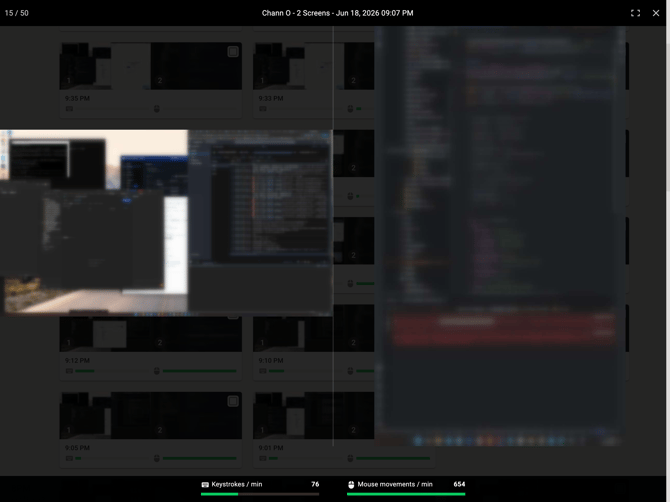
Task: Click the keyboard icon on the 9:05 PM card
Action: (x=69, y=458)
